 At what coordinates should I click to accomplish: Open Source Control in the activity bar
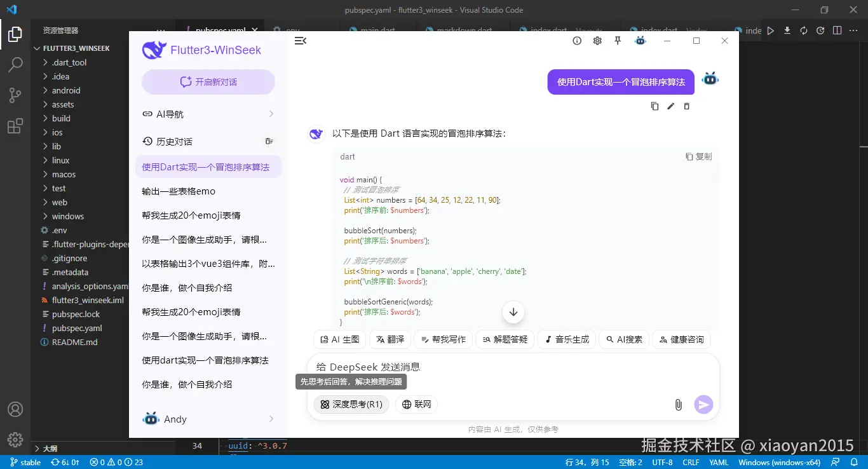15,95
